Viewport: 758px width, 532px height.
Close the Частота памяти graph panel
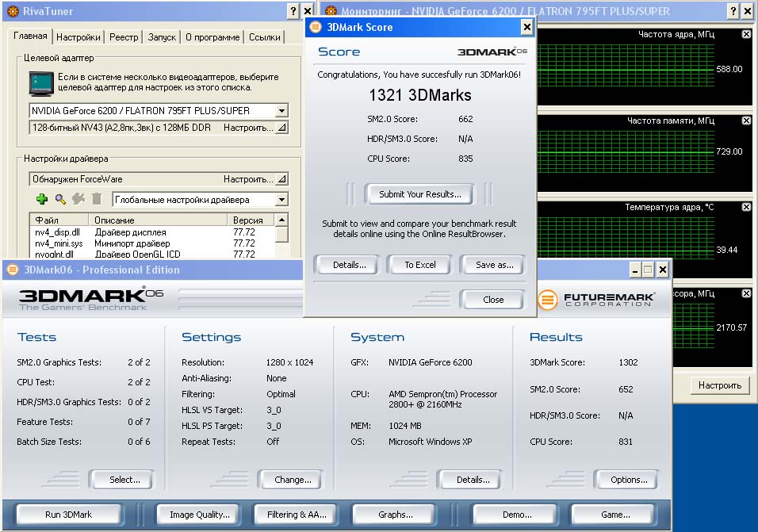click(x=746, y=121)
